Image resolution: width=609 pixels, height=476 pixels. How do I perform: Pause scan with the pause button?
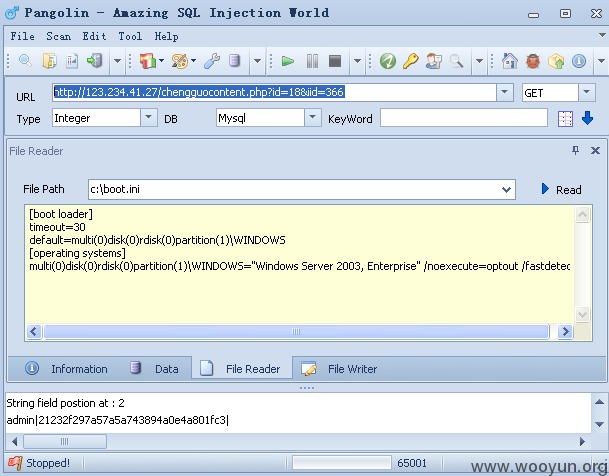click(312, 61)
